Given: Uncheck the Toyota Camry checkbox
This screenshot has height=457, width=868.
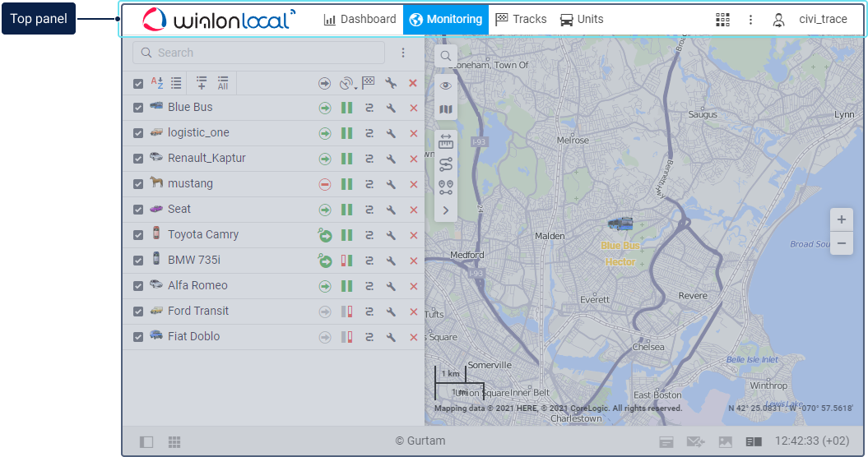Looking at the screenshot, I should pyautogui.click(x=138, y=235).
